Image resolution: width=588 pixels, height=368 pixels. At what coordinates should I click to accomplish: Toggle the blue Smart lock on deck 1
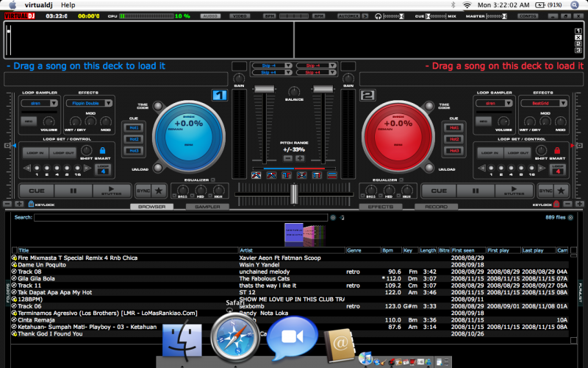coord(102,150)
